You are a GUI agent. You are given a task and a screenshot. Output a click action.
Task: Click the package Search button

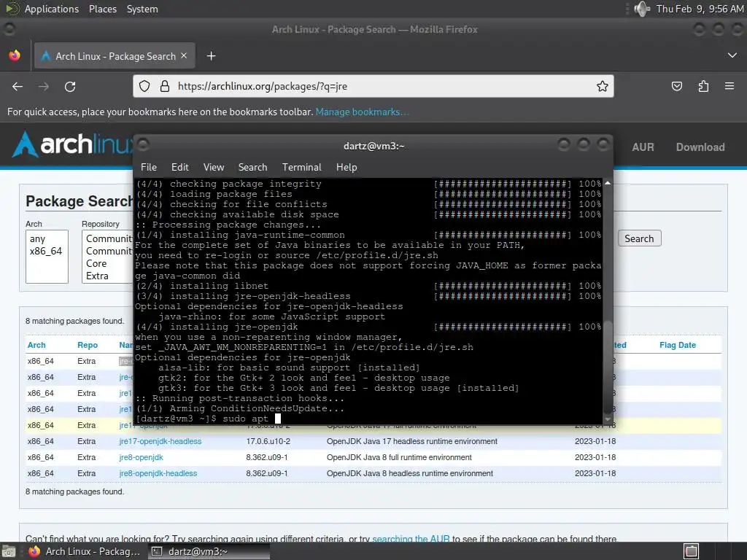tap(639, 238)
